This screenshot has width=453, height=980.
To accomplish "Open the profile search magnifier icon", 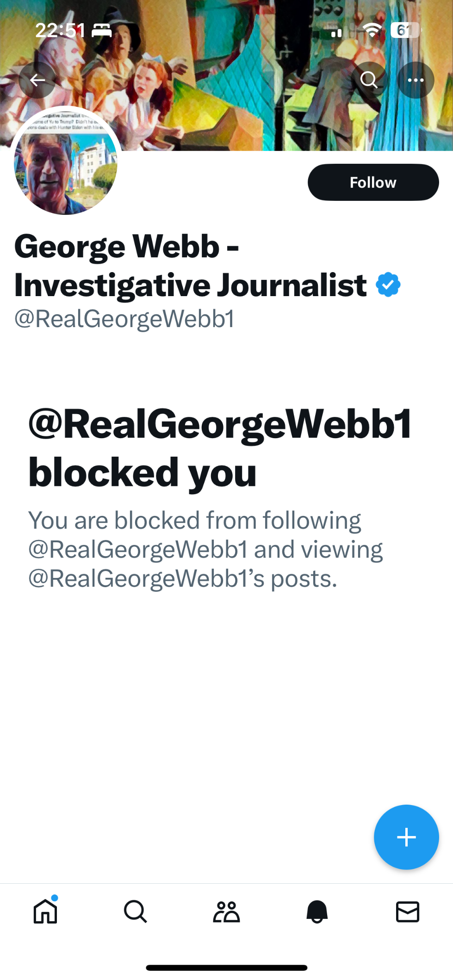I will point(369,80).
